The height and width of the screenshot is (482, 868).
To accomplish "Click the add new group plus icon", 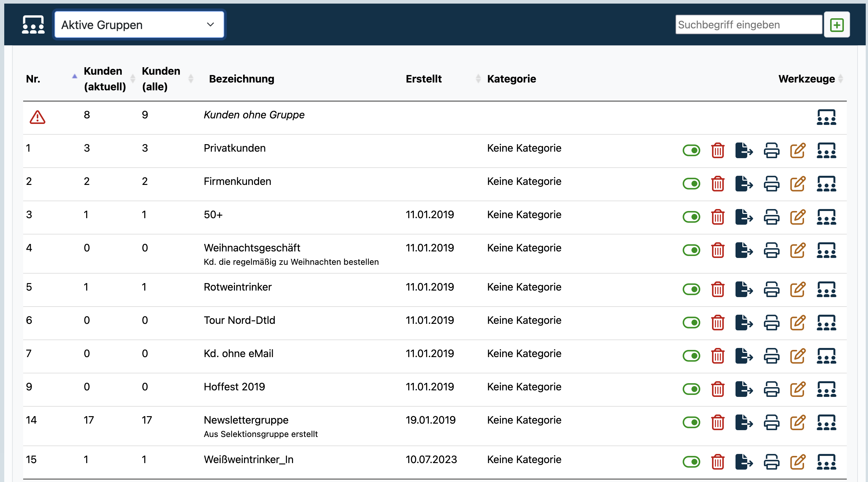I will click(x=836, y=25).
